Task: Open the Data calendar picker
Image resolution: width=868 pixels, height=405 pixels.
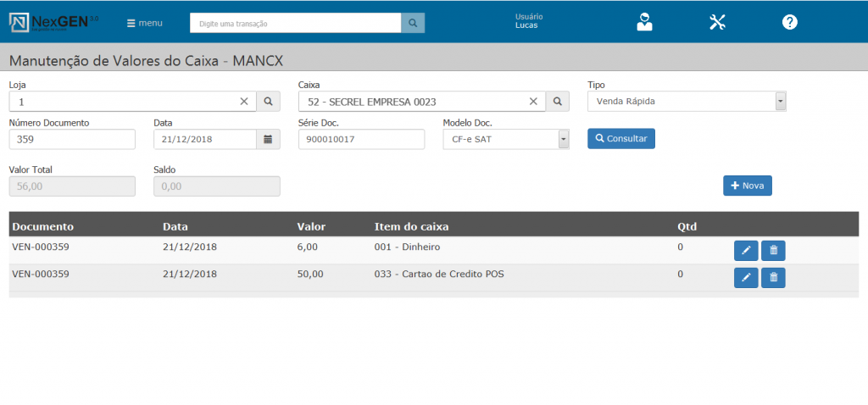Action: pyautogui.click(x=268, y=139)
